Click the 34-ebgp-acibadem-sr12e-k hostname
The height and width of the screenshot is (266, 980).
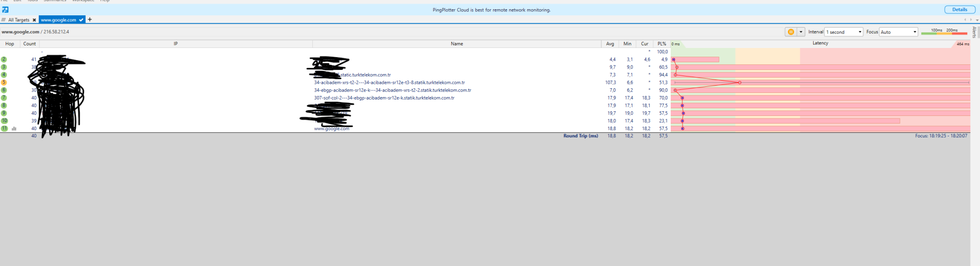[x=393, y=90]
